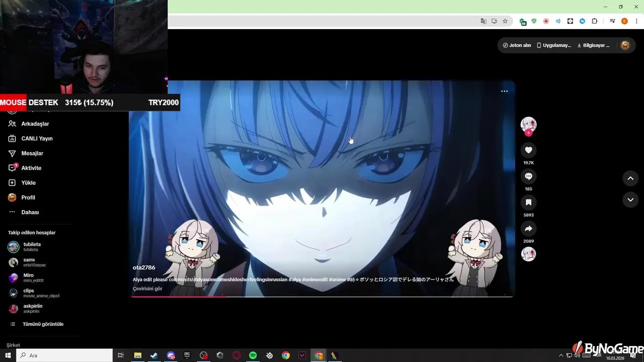Open the blue sound waves extension
The height and width of the screenshot is (362, 644).
point(558,21)
